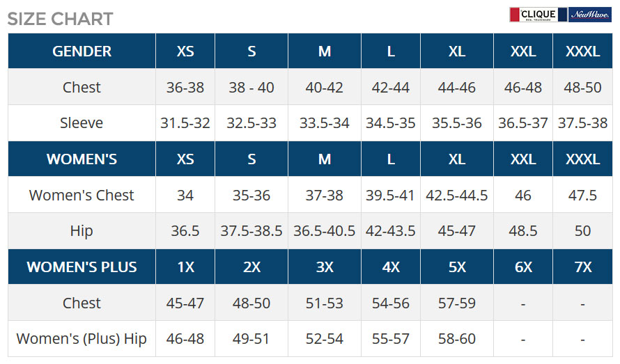This screenshot has height=364, width=620.
Task: Click the 37.5-38.5 hip value
Action: 251,231
